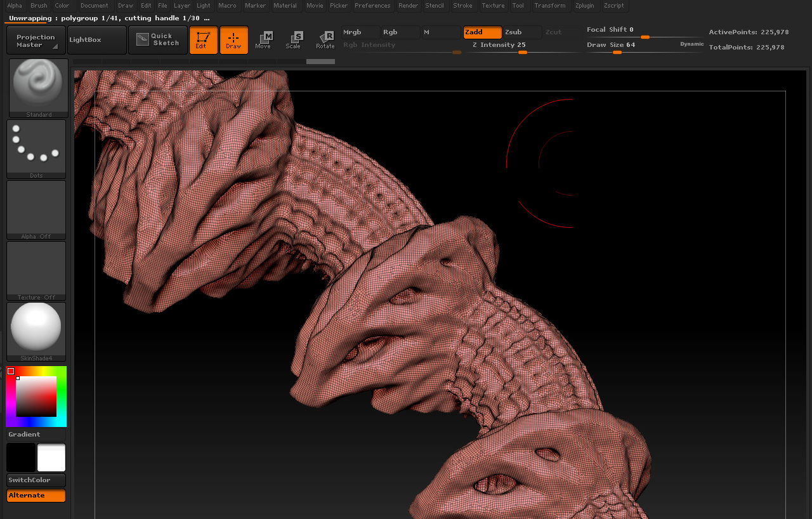Open the Movie menu
Image resolution: width=812 pixels, height=519 pixels.
(x=315, y=6)
